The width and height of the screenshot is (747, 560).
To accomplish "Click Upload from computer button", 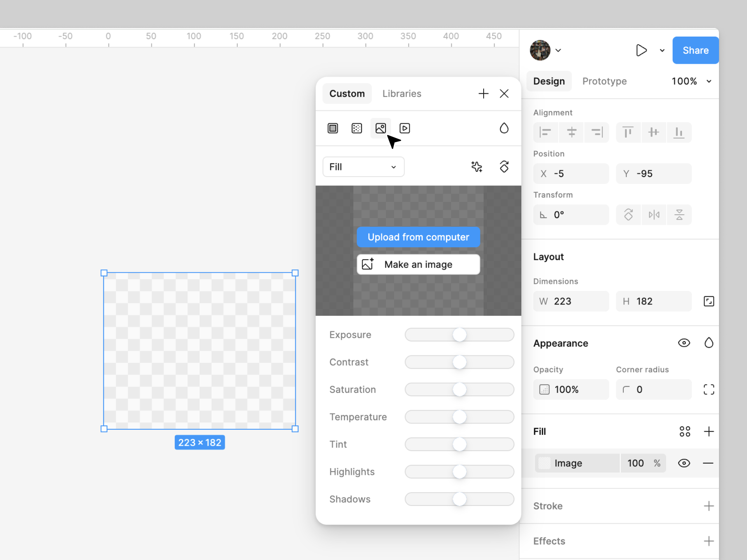I will pos(418,236).
